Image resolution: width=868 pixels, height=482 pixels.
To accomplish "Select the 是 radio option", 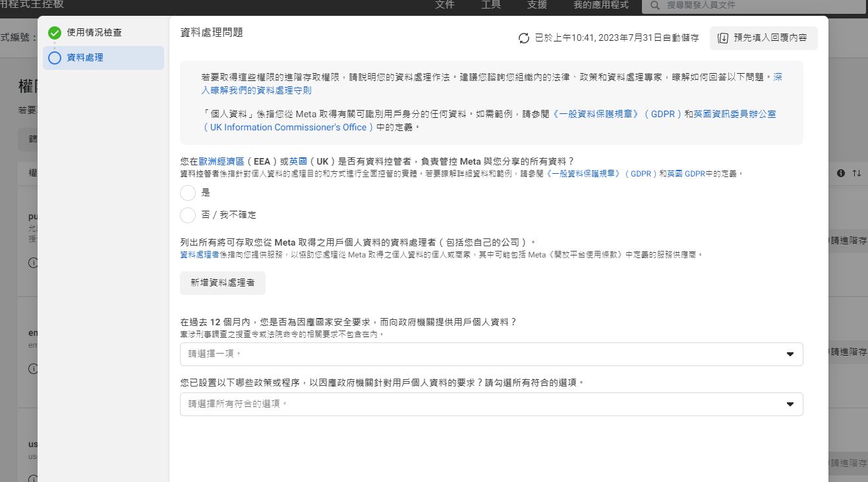I will [188, 193].
